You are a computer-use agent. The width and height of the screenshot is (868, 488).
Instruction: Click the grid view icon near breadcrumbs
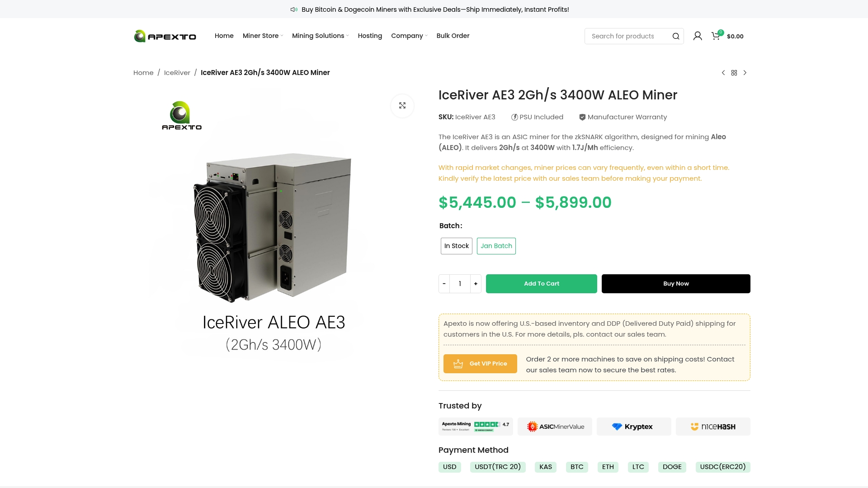point(734,72)
